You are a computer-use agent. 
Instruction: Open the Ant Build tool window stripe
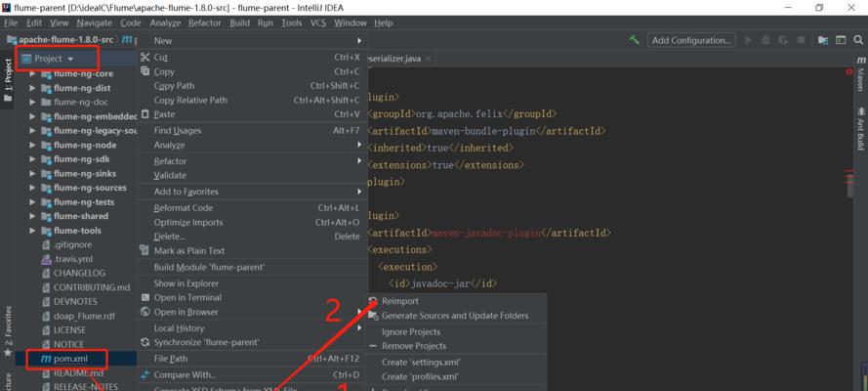(x=861, y=128)
